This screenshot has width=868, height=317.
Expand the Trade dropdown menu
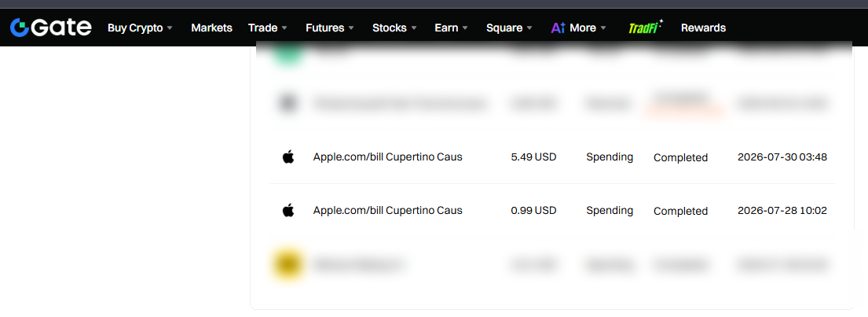click(268, 28)
